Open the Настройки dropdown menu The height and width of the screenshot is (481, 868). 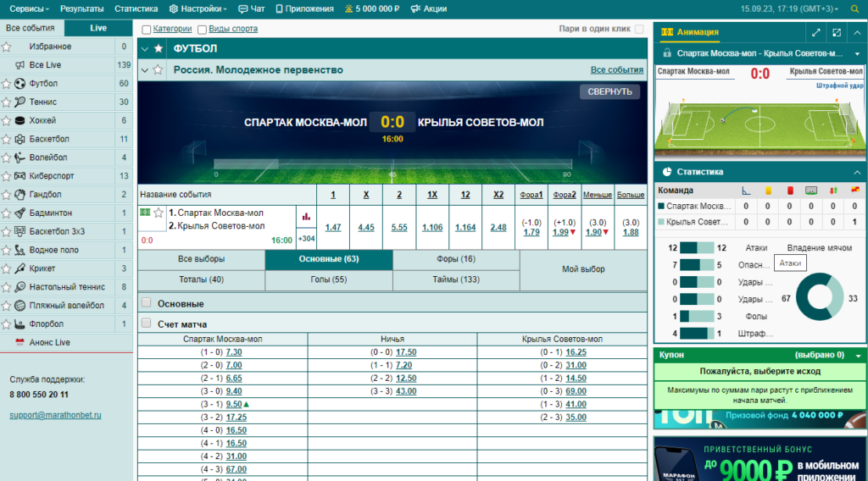click(198, 8)
